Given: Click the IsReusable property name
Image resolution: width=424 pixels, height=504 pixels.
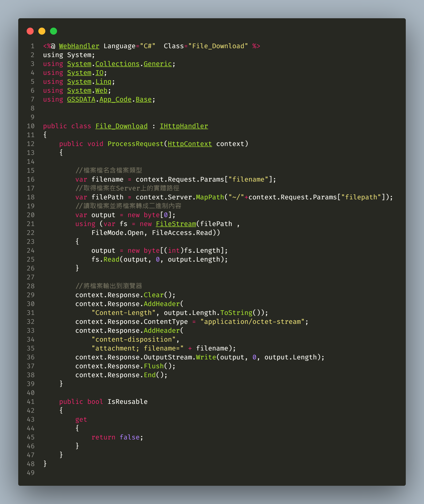Looking at the screenshot, I should click(x=127, y=402).
